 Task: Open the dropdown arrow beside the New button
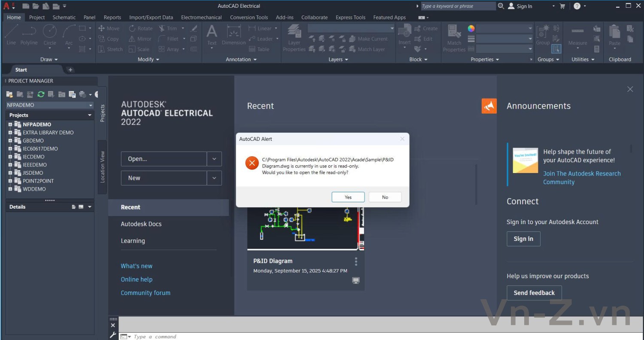(x=214, y=178)
